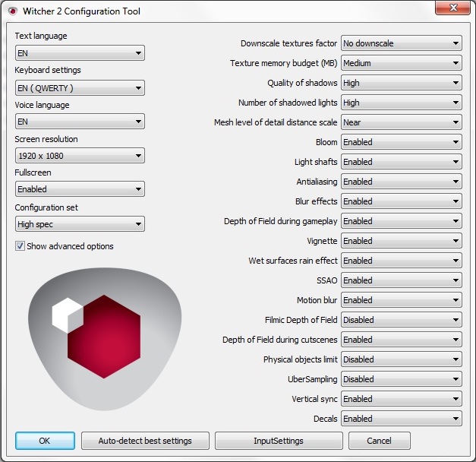Open Downscale textures factor dropdown

pyautogui.click(x=402, y=43)
